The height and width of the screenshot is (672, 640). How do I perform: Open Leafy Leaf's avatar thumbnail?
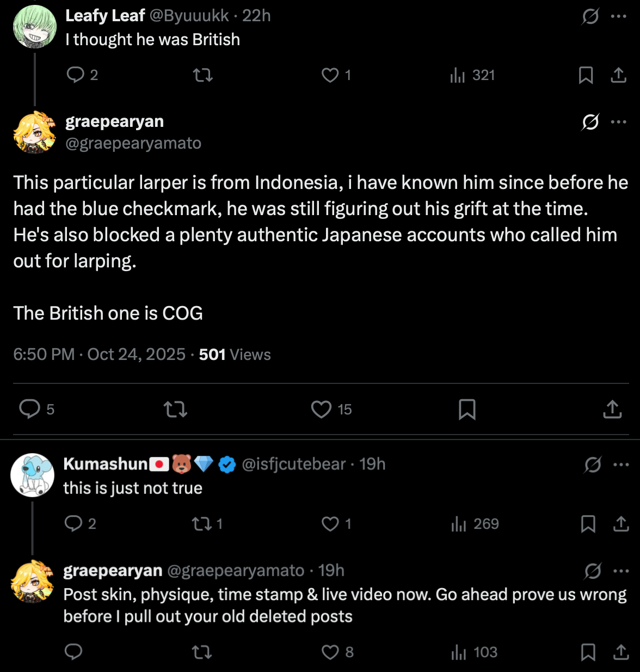pyautogui.click(x=35, y=27)
